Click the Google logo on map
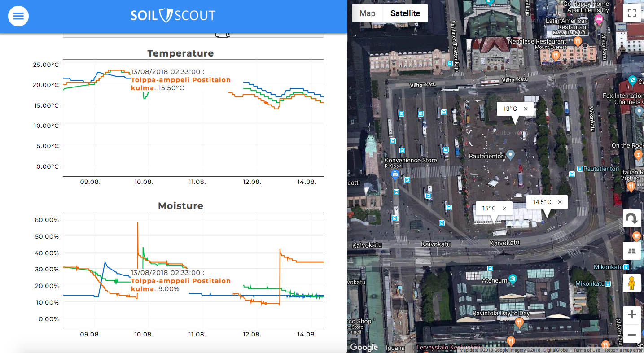 point(364,347)
